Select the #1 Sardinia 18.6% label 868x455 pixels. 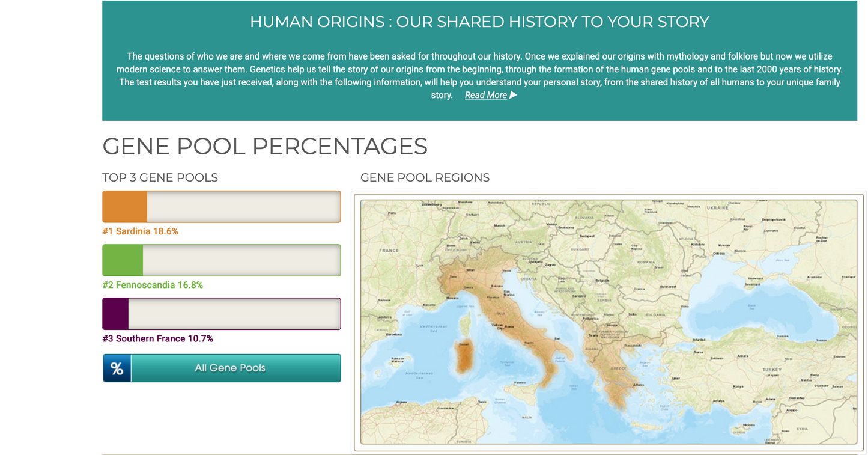pyautogui.click(x=141, y=231)
